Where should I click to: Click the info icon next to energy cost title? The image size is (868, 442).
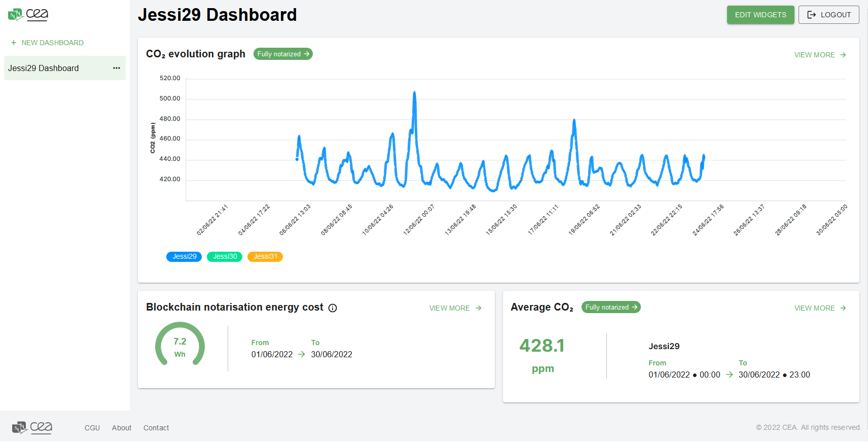click(x=333, y=308)
